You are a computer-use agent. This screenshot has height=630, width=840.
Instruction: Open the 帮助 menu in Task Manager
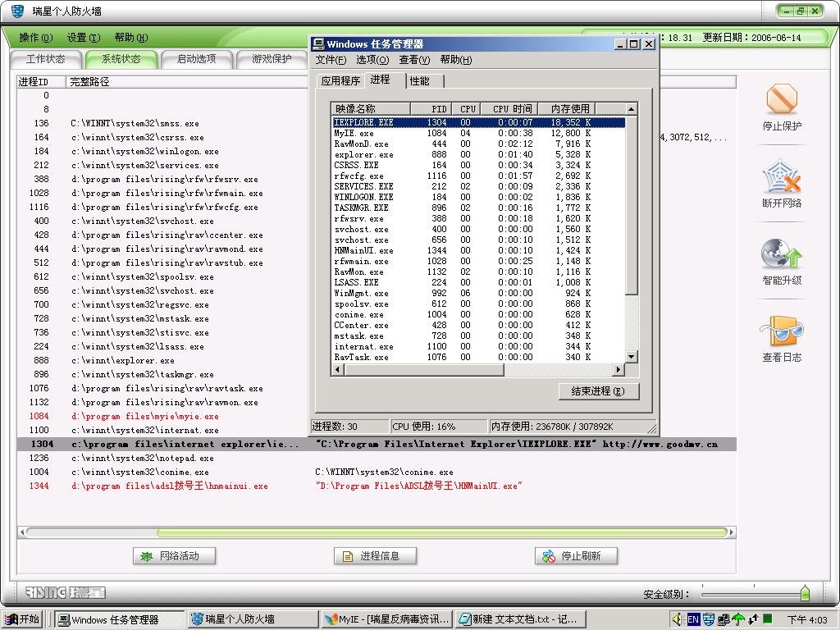pyautogui.click(x=456, y=59)
